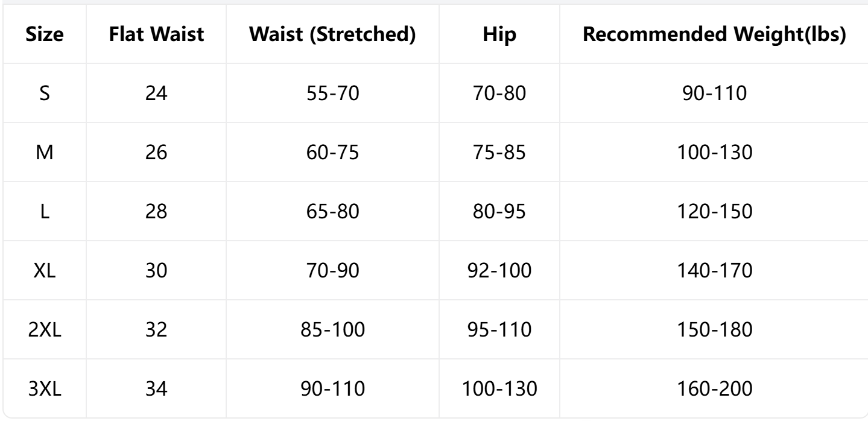Click hip range 100-130 cell

pos(499,389)
